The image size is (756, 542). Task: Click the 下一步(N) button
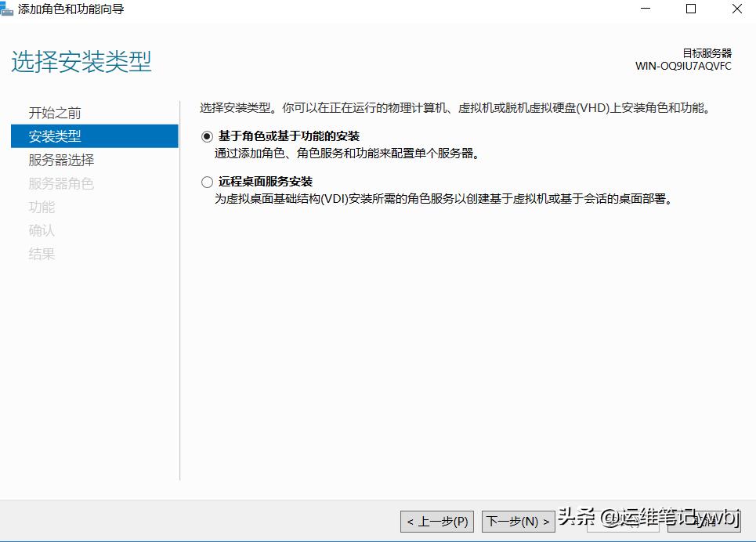point(519,521)
